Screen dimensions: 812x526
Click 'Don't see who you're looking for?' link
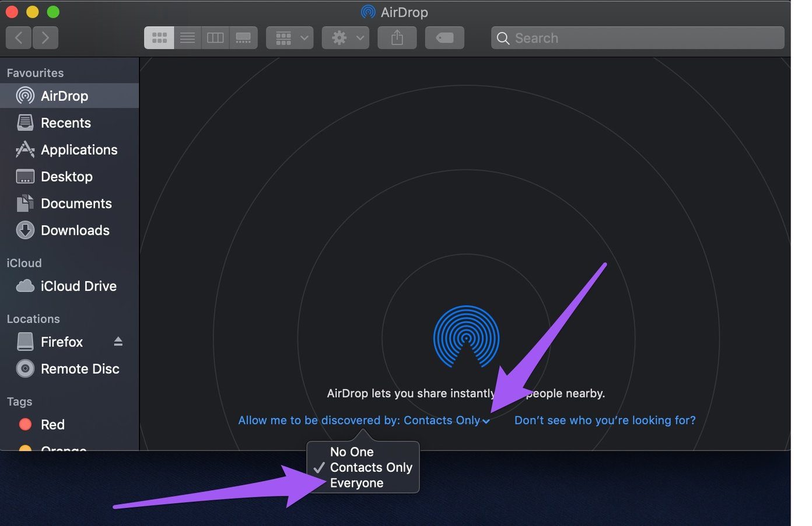pyautogui.click(x=605, y=420)
